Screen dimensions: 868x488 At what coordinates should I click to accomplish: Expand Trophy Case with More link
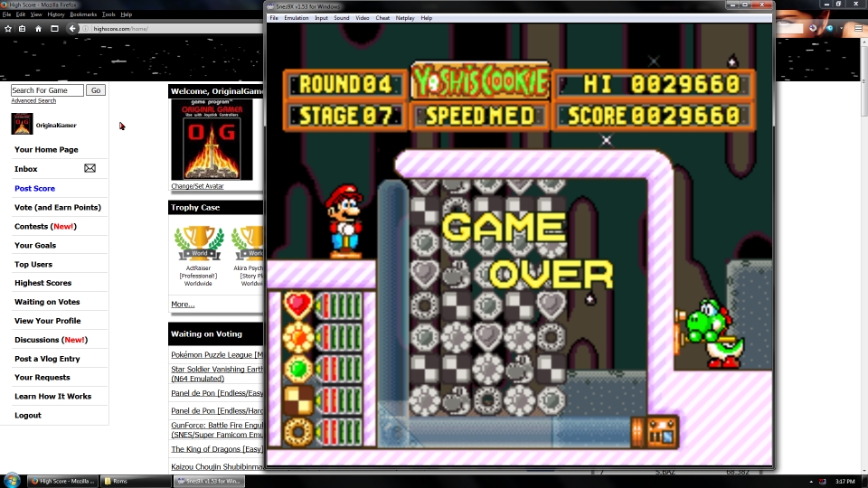[x=183, y=305]
